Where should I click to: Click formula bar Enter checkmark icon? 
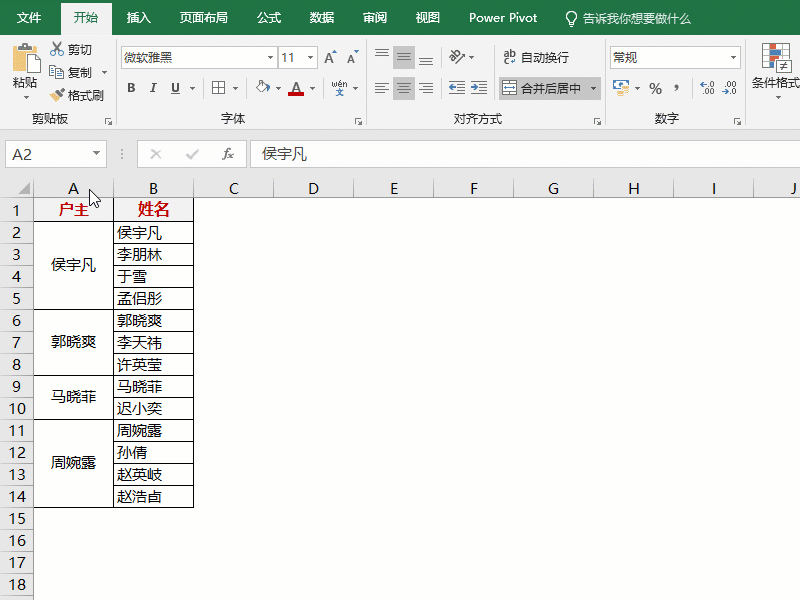coord(192,154)
